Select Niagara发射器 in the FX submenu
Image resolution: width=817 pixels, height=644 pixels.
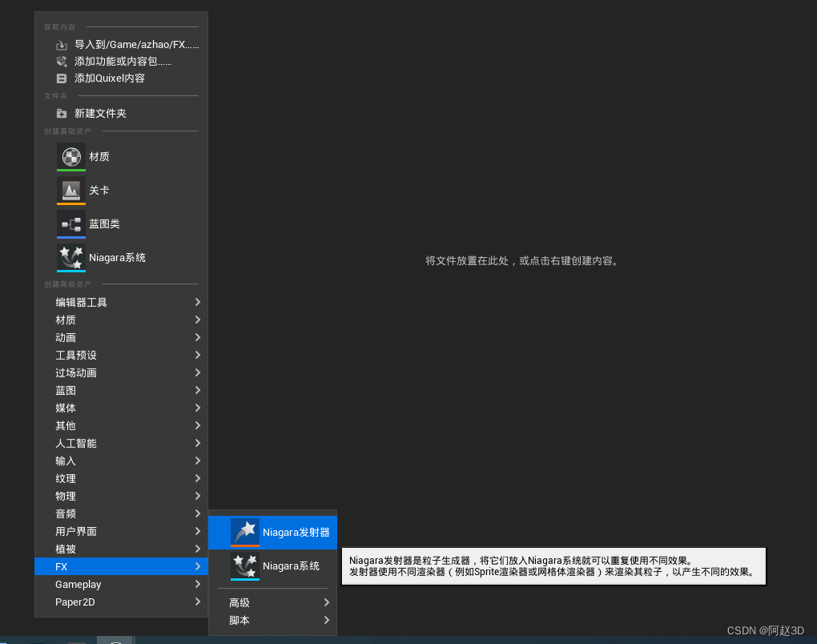pyautogui.click(x=272, y=533)
